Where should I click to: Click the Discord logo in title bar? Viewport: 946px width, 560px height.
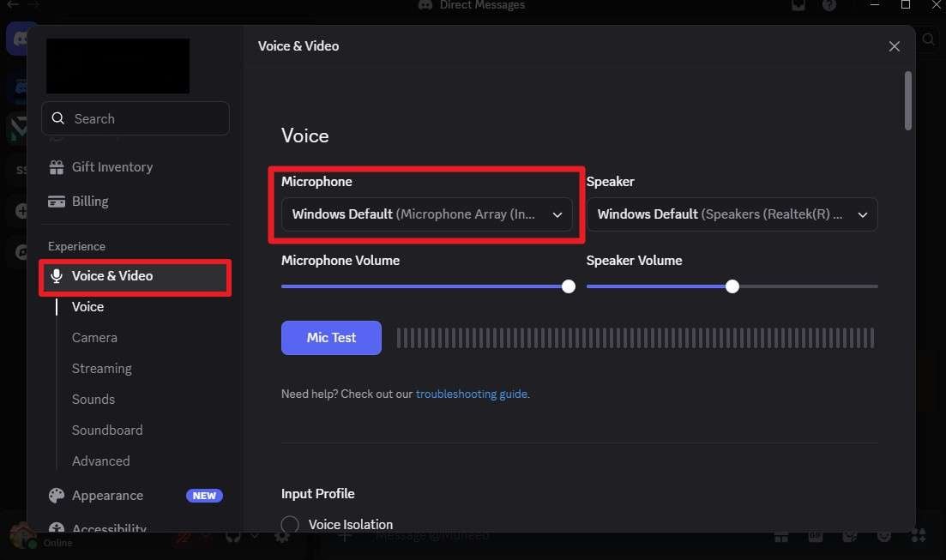pyautogui.click(x=425, y=5)
